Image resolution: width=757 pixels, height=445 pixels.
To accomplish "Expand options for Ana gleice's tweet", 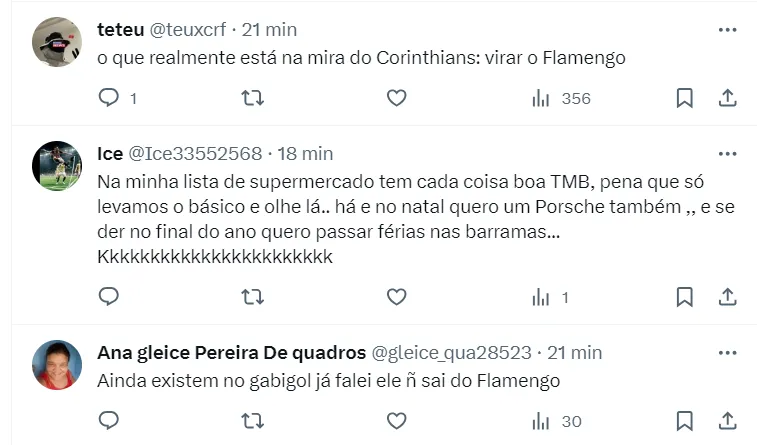I will click(728, 353).
